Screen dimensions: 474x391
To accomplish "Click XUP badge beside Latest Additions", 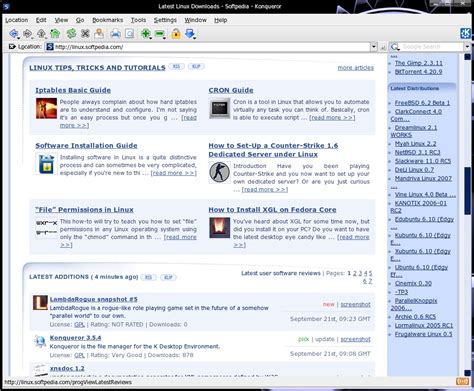I will pos(168,277).
